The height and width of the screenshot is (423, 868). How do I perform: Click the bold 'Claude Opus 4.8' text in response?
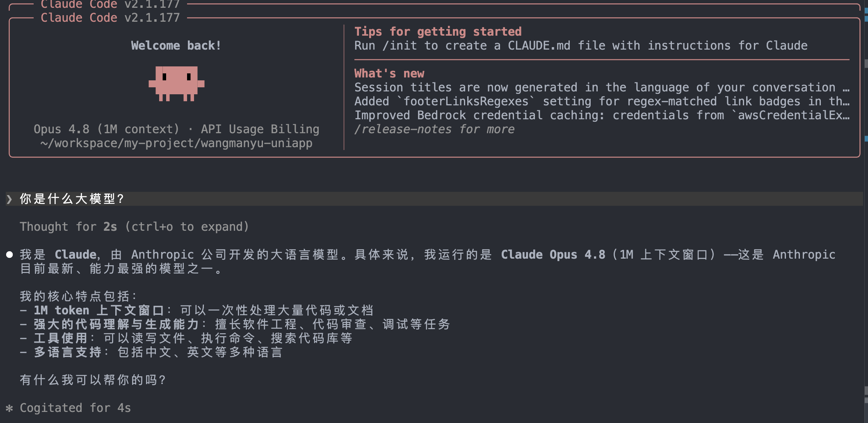pos(553,255)
